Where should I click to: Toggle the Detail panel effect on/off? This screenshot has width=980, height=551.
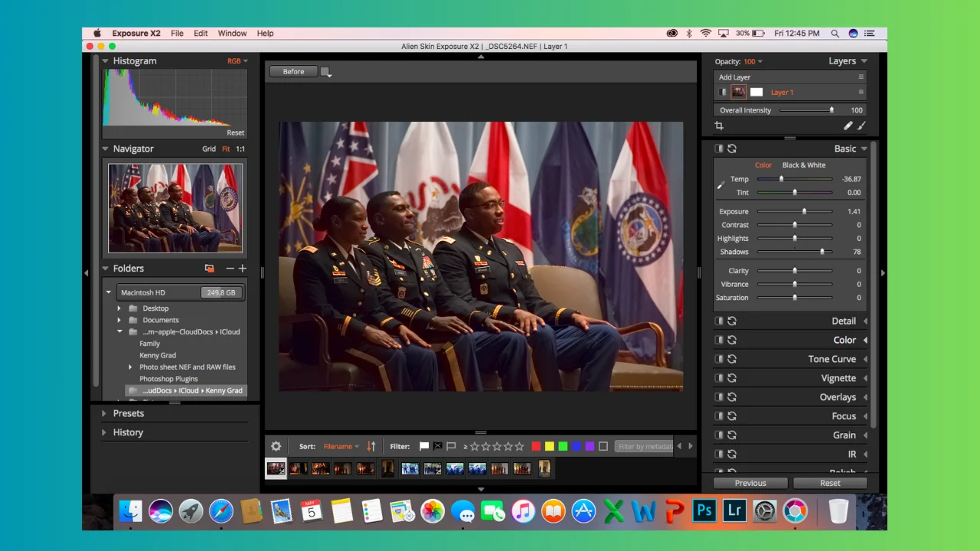[x=719, y=321]
